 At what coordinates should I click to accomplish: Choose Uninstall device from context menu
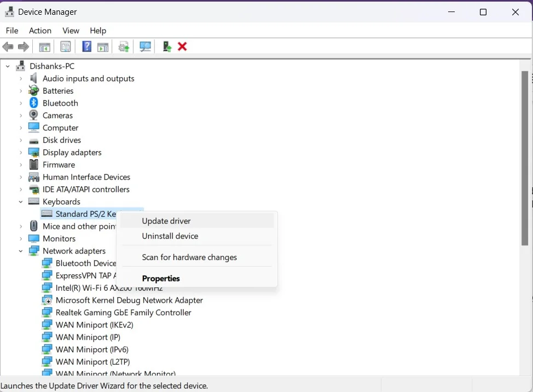[x=197, y=236]
